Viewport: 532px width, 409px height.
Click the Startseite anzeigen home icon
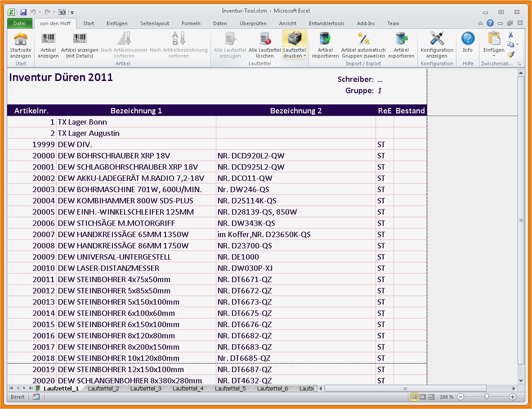[x=21, y=39]
